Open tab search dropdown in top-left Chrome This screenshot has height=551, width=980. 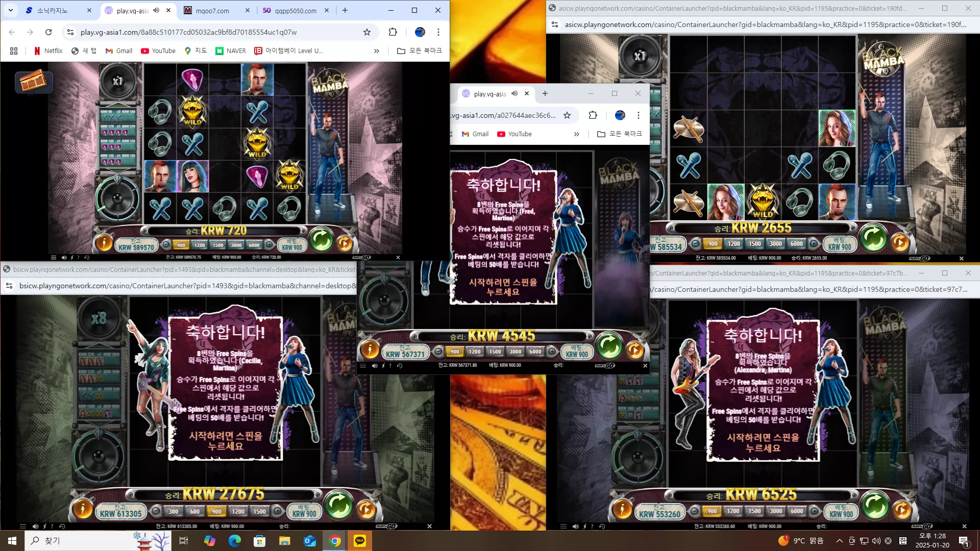(11, 10)
